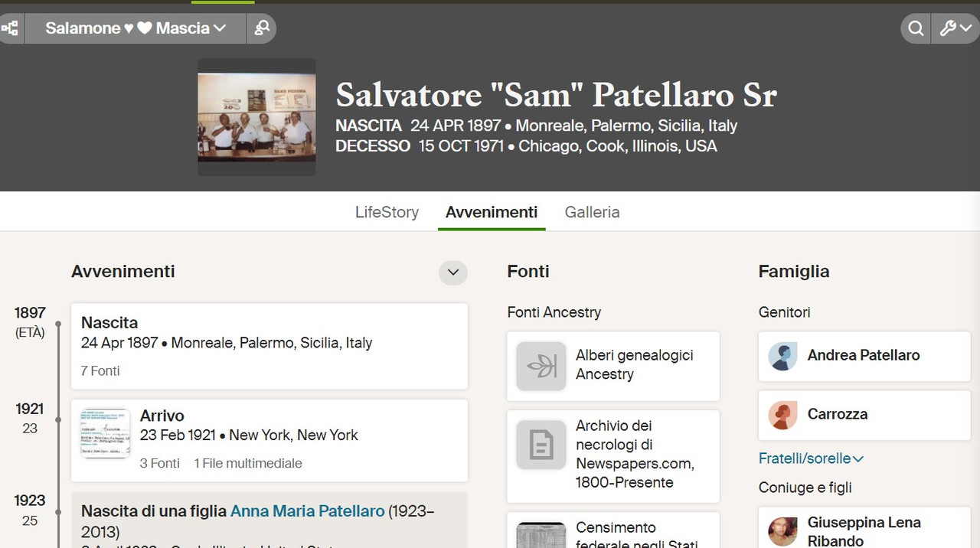Click the Coniuge e figli label
The width and height of the screenshot is (980, 548).
(805, 488)
